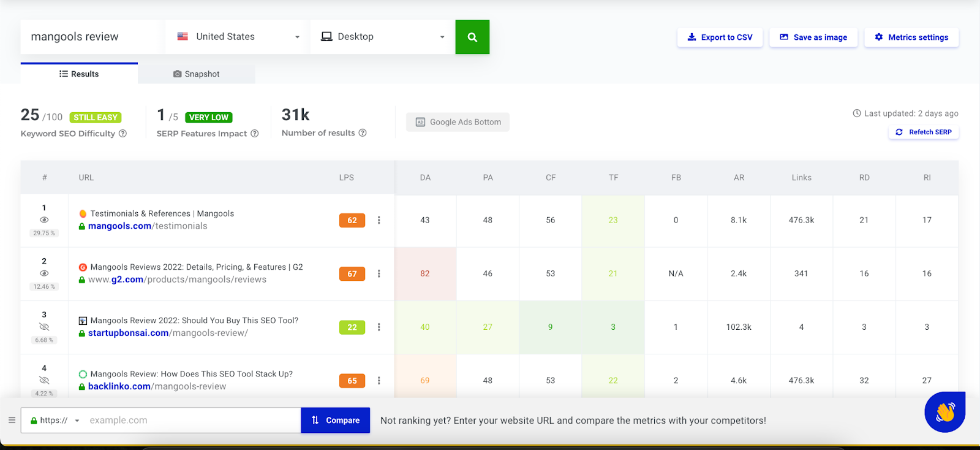The height and width of the screenshot is (450, 980).
Task: Click 29.75 % CTR label of result 1
Action: click(44, 233)
